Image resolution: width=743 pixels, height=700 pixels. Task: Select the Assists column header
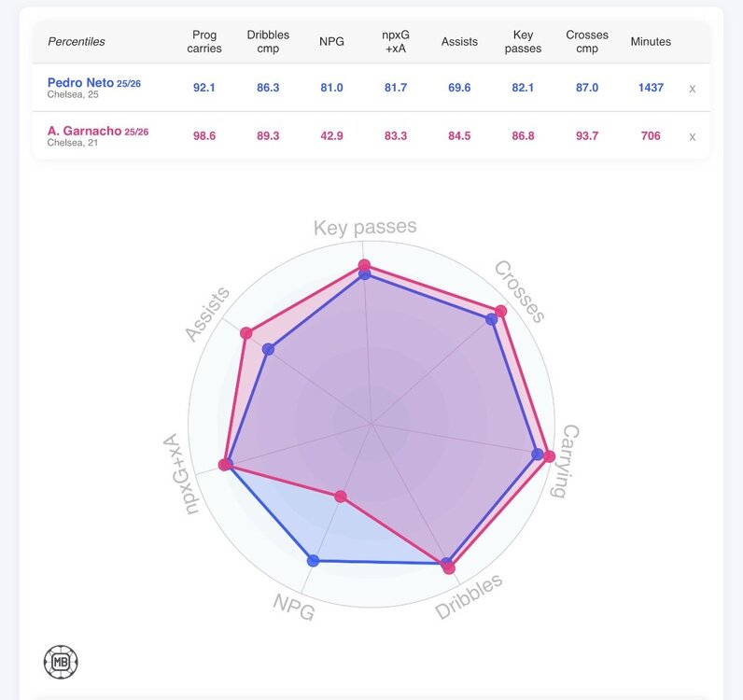click(459, 42)
